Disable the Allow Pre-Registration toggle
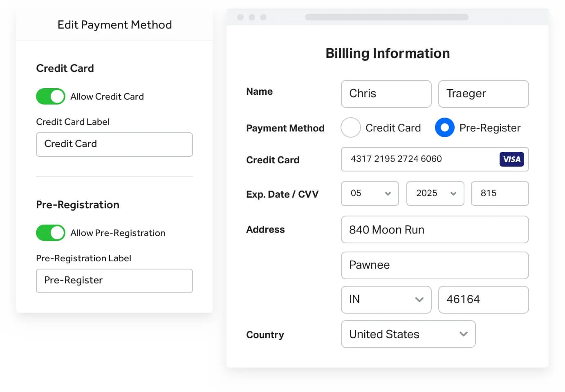The width and height of the screenshot is (565, 392). [x=50, y=233]
